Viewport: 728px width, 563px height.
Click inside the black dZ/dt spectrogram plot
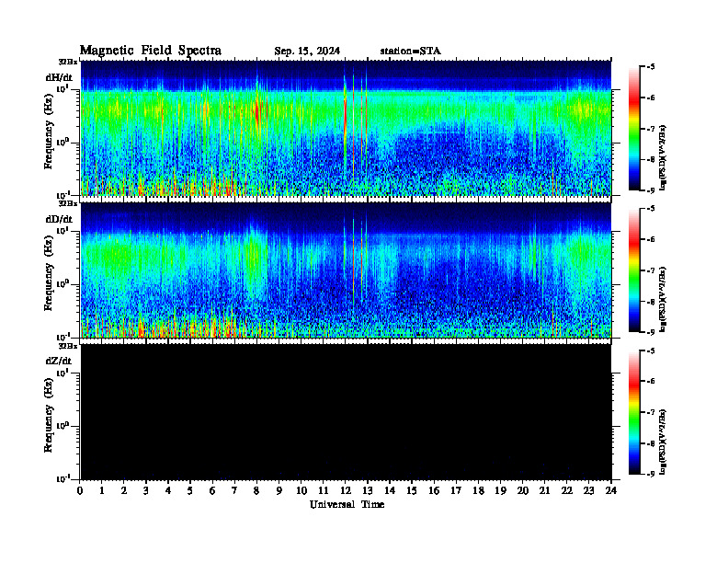pos(346,411)
